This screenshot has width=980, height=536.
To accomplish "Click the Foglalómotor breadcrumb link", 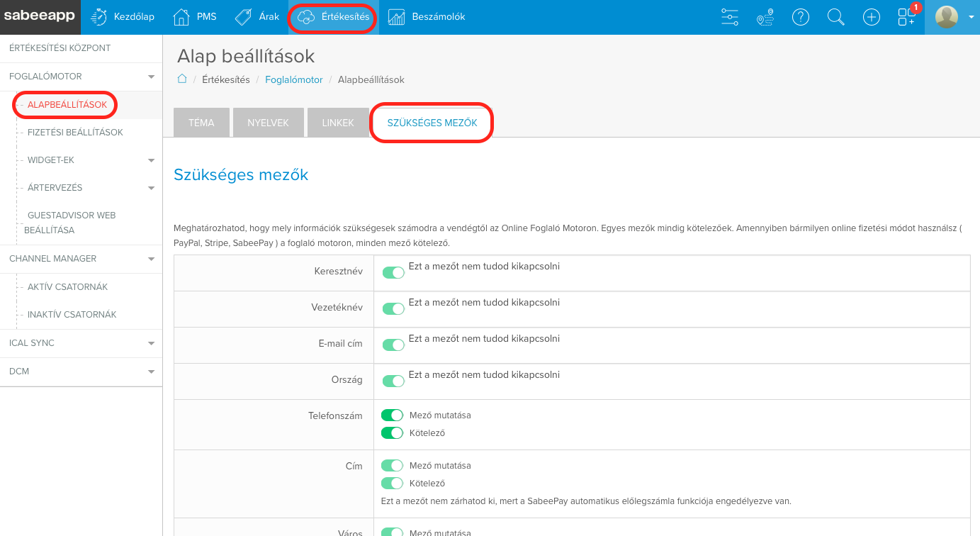I will coord(293,80).
